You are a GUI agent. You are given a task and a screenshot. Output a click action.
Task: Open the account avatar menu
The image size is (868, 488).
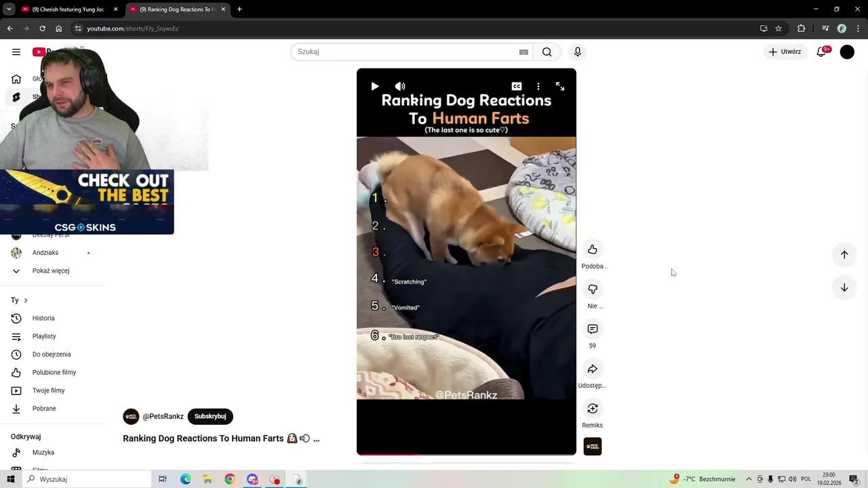(x=847, y=52)
